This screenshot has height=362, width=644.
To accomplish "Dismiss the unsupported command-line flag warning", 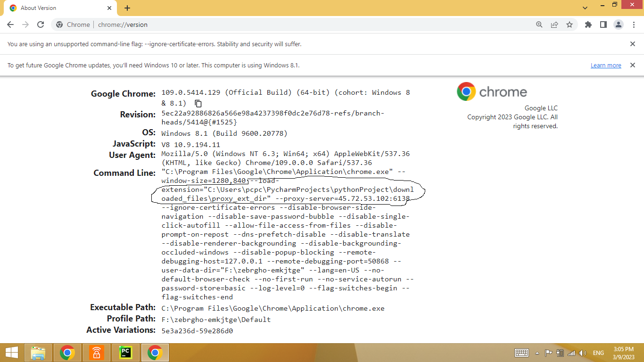I will (633, 44).
